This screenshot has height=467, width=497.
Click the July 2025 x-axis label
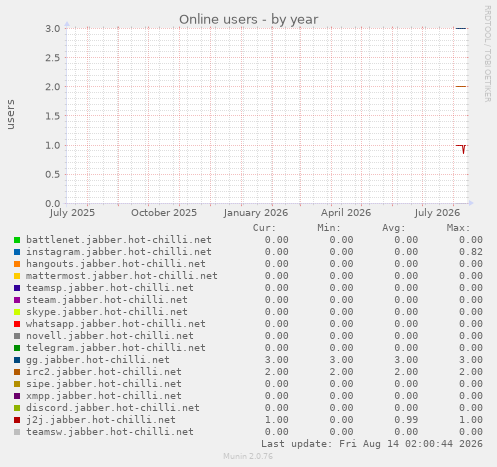(x=72, y=213)
